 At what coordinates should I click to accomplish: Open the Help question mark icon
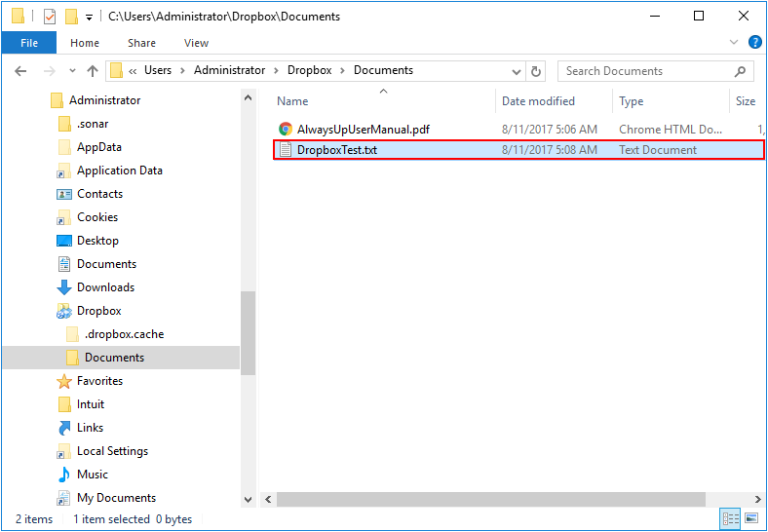[754, 43]
